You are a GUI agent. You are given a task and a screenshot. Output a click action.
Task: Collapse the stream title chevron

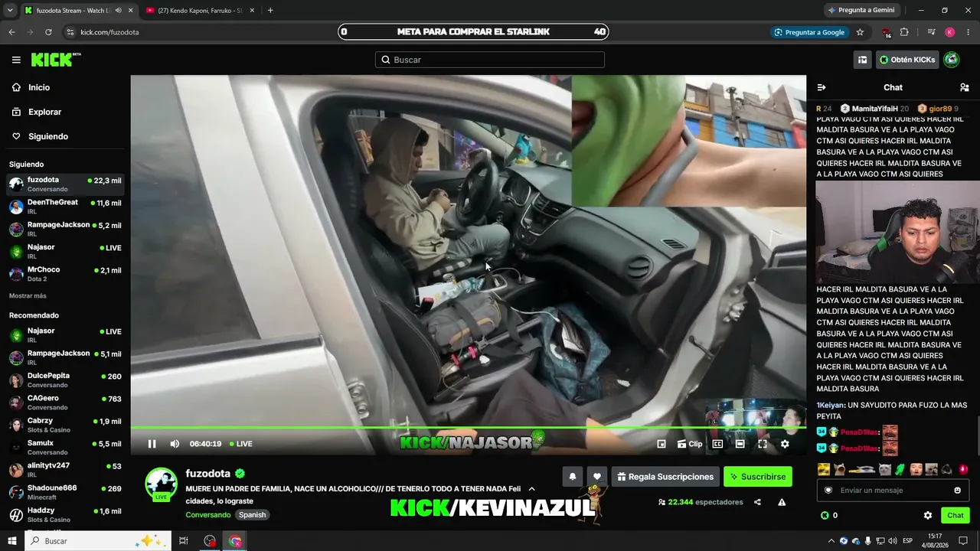point(531,489)
